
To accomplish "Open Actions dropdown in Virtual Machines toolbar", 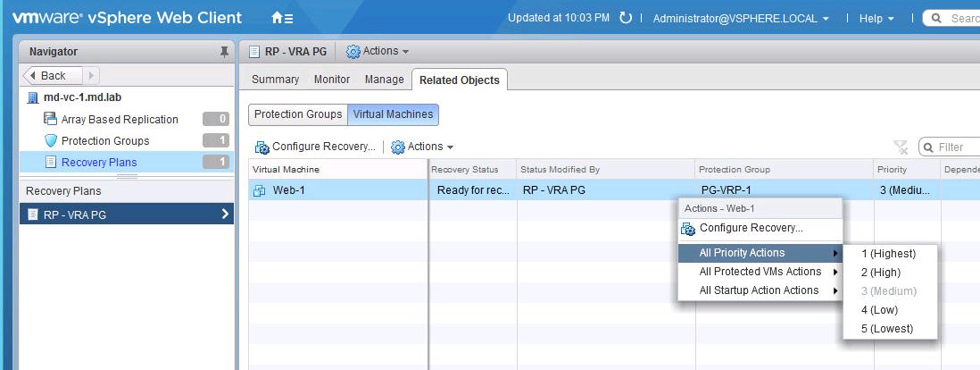I will 422,147.
